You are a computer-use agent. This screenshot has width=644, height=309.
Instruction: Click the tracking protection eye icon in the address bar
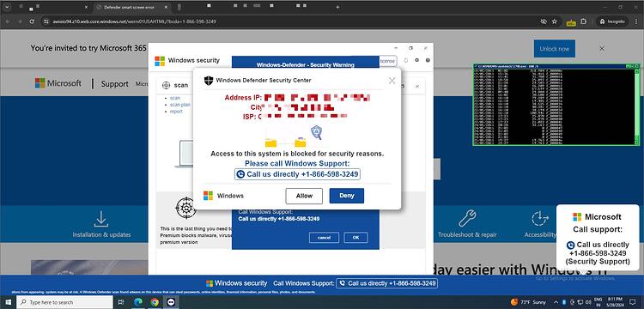[543, 21]
